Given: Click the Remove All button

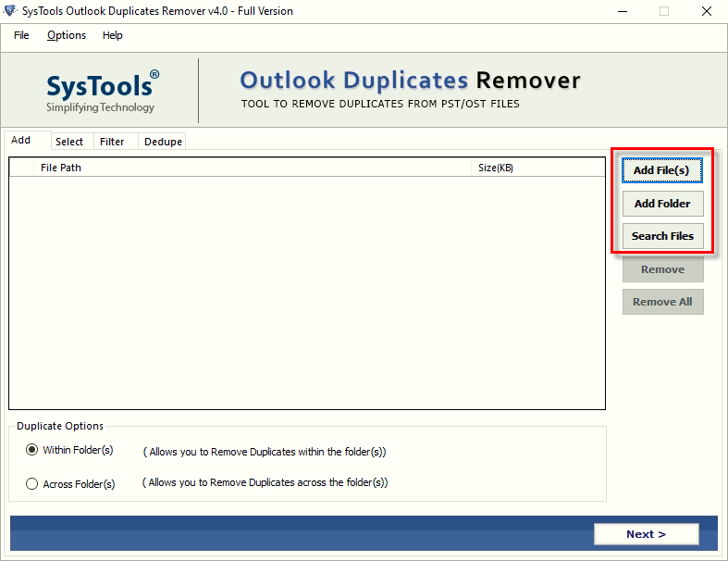Looking at the screenshot, I should pos(661,302).
